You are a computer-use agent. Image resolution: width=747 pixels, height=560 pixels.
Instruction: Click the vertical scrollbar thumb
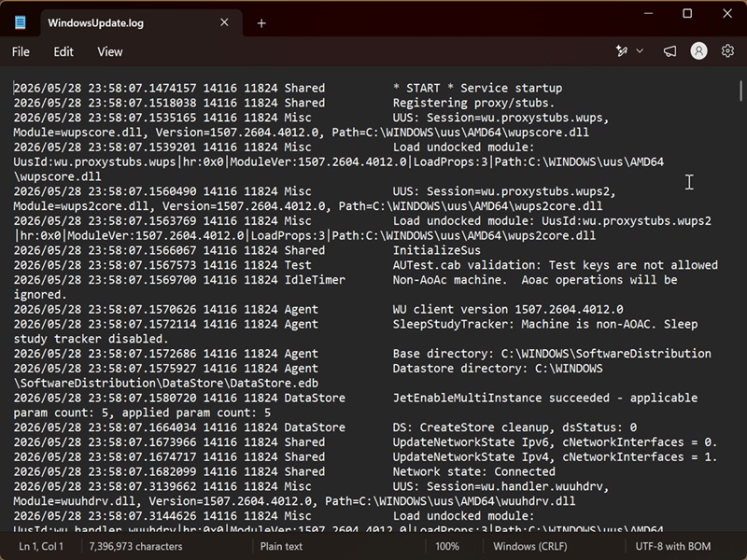(x=740, y=91)
